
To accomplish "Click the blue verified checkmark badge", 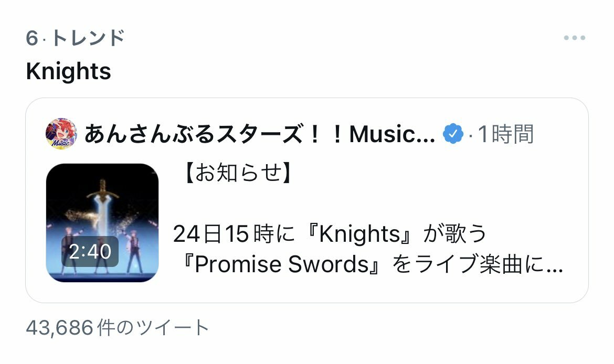I will [x=453, y=134].
